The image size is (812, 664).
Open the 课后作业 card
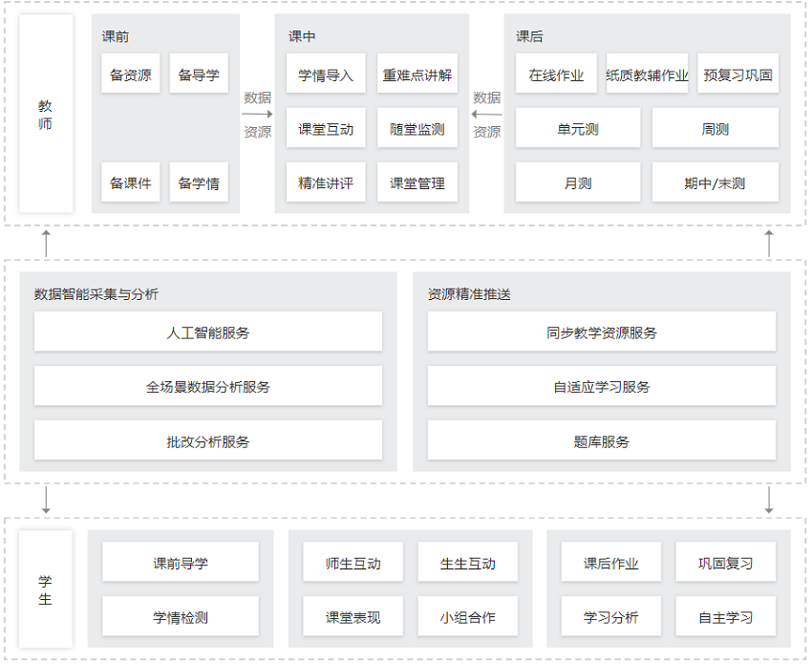click(611, 562)
